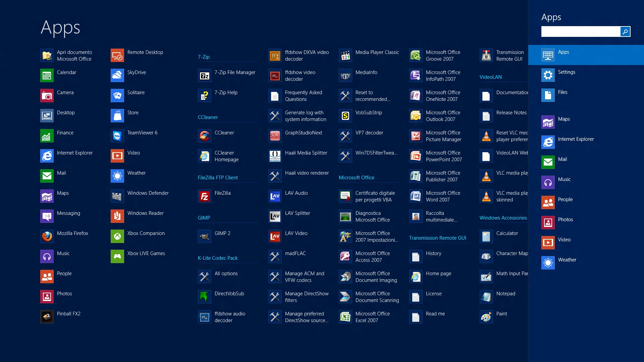Open 'Windows Reader' app entry
This screenshot has height=362, width=644.
pos(141,216)
